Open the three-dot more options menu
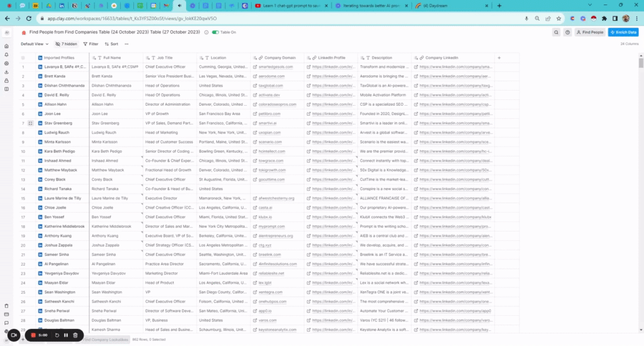The width and height of the screenshot is (644, 346). [x=126, y=44]
